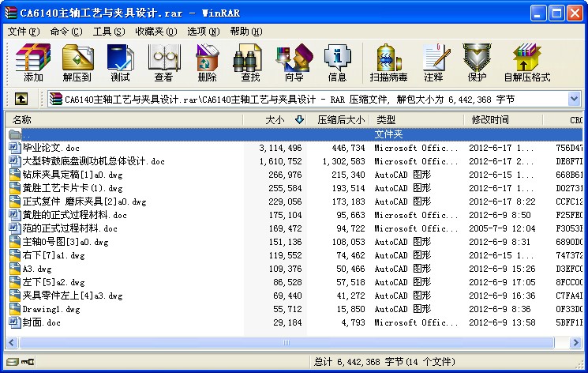Click the horizontal scrollbar left arrow
The width and height of the screenshot is (588, 373).
coord(12,342)
